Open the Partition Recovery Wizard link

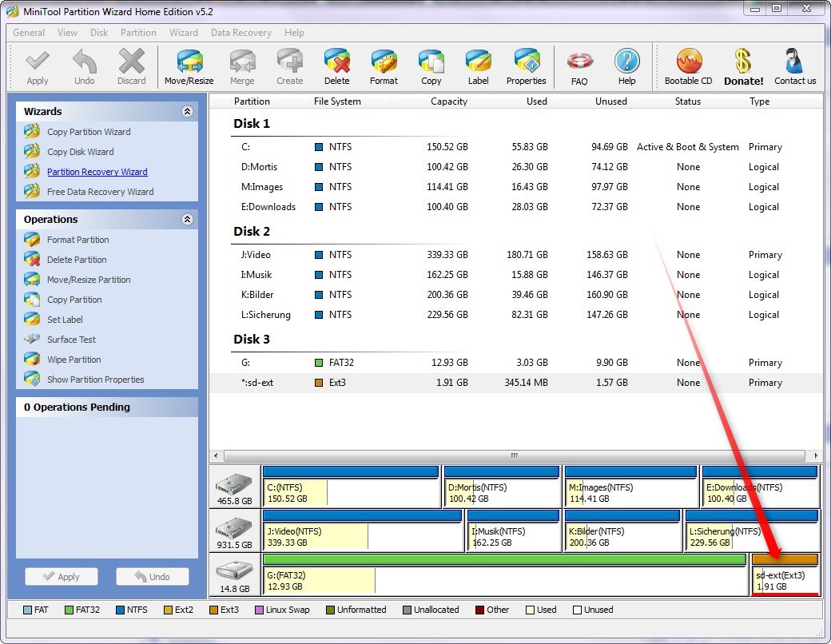pyautogui.click(x=97, y=172)
